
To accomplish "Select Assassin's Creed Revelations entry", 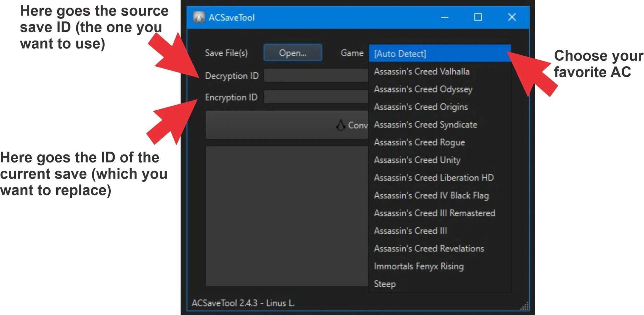I will (440, 248).
